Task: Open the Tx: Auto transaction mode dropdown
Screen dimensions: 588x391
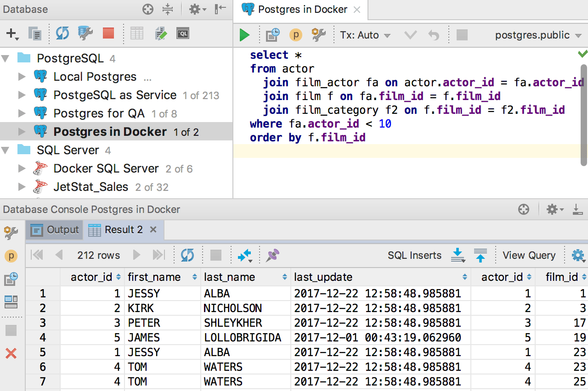Action: click(x=365, y=35)
